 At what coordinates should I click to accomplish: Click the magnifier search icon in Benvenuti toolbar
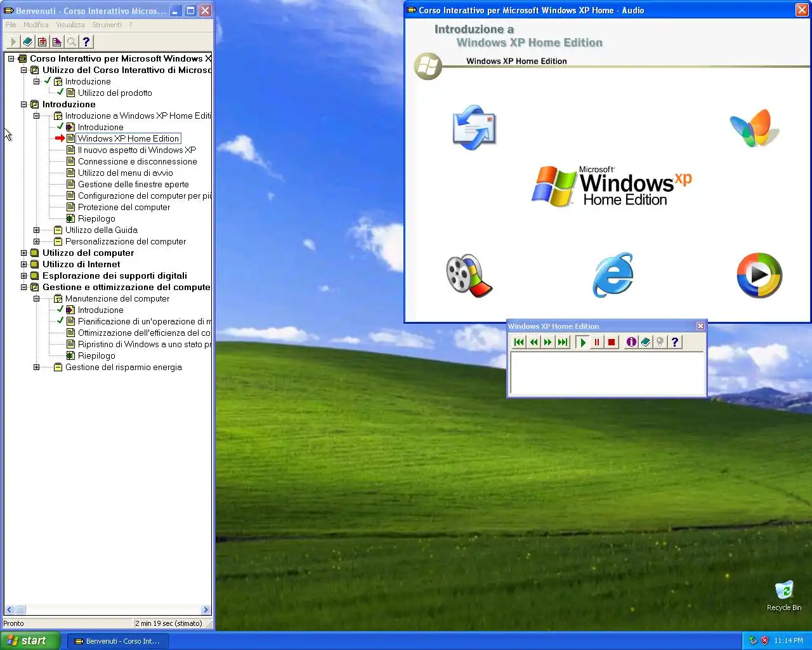click(x=72, y=42)
